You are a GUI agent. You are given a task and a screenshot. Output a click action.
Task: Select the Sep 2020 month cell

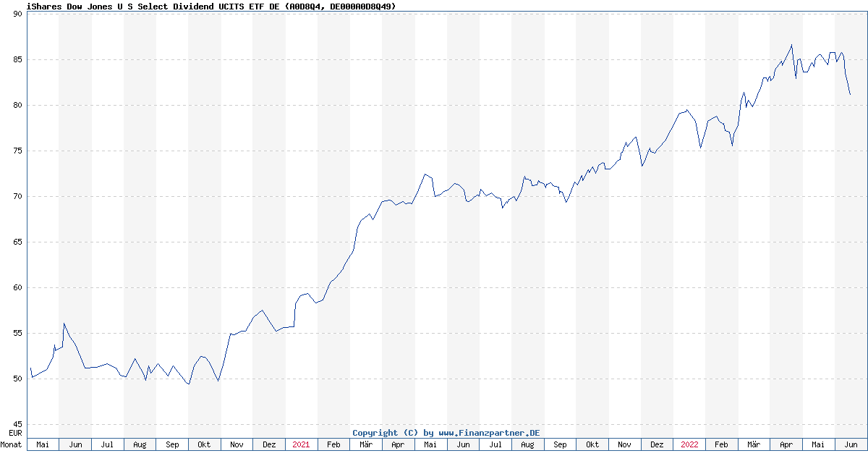click(172, 444)
